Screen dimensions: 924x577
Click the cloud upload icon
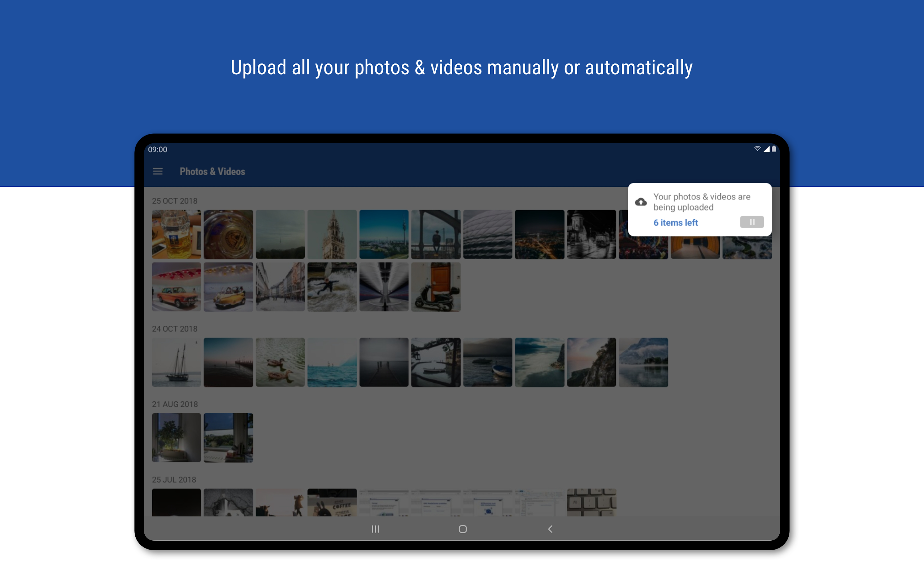pyautogui.click(x=641, y=202)
